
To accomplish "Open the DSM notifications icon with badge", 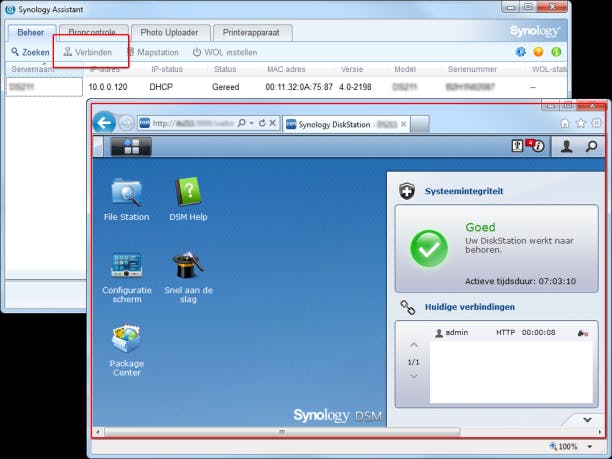I will tap(537, 146).
